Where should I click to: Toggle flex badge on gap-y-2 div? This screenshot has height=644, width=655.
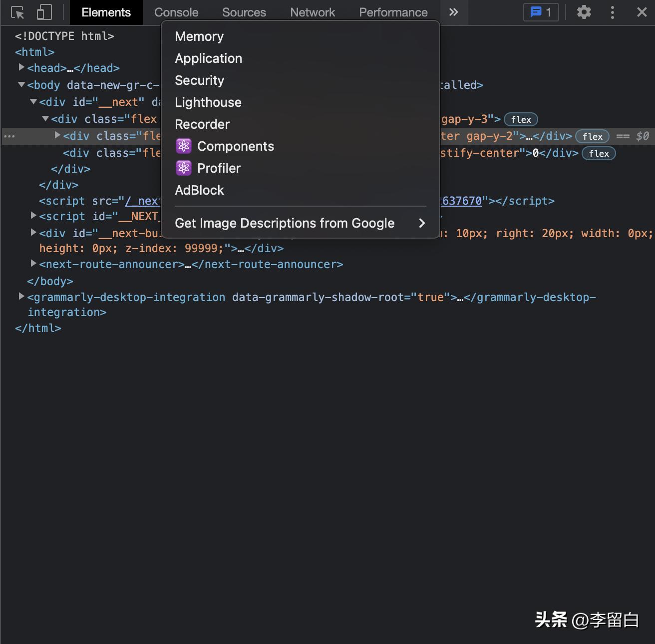[x=592, y=137]
